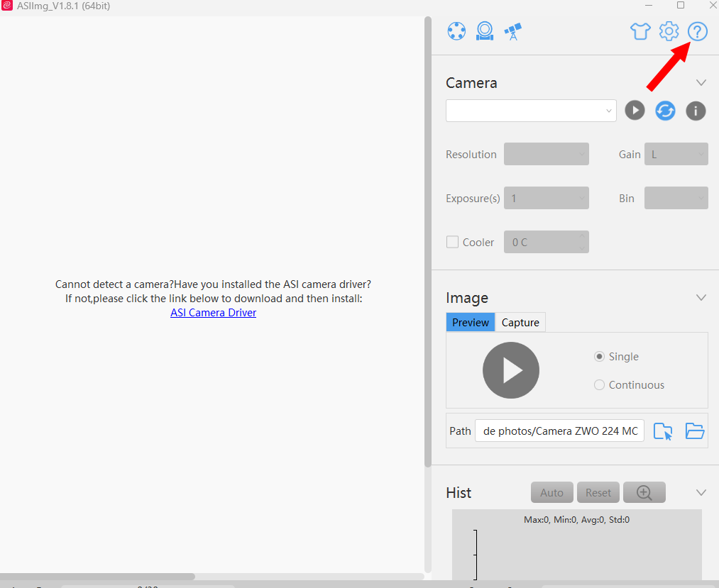Image resolution: width=719 pixels, height=588 pixels.
Task: Click the Path input field
Action: 559,431
